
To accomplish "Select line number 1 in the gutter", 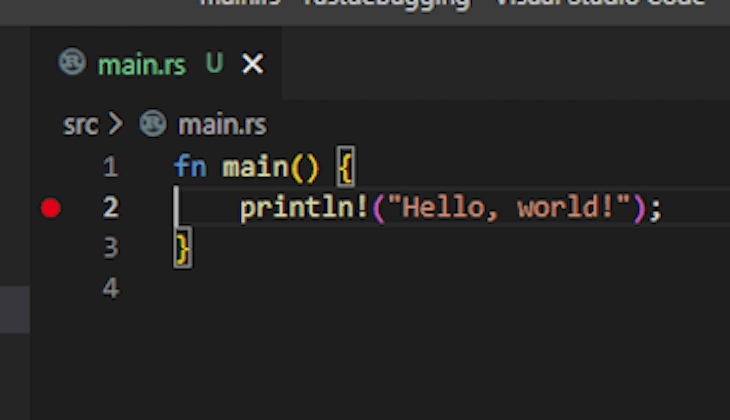I will click(110, 167).
